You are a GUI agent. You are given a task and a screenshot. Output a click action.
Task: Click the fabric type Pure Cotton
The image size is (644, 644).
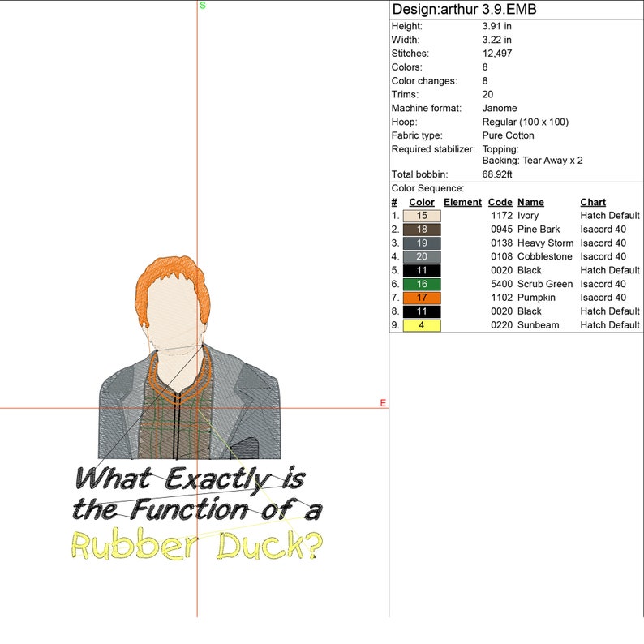click(508, 135)
